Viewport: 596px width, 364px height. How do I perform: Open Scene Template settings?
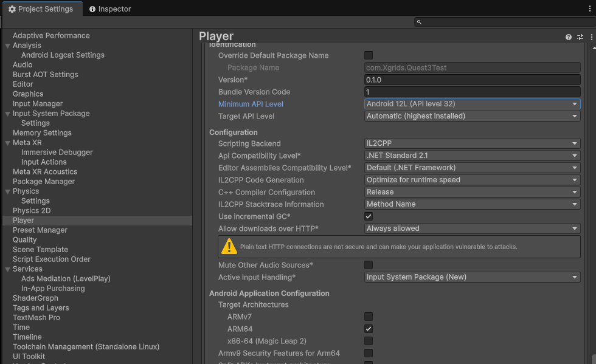pos(40,249)
